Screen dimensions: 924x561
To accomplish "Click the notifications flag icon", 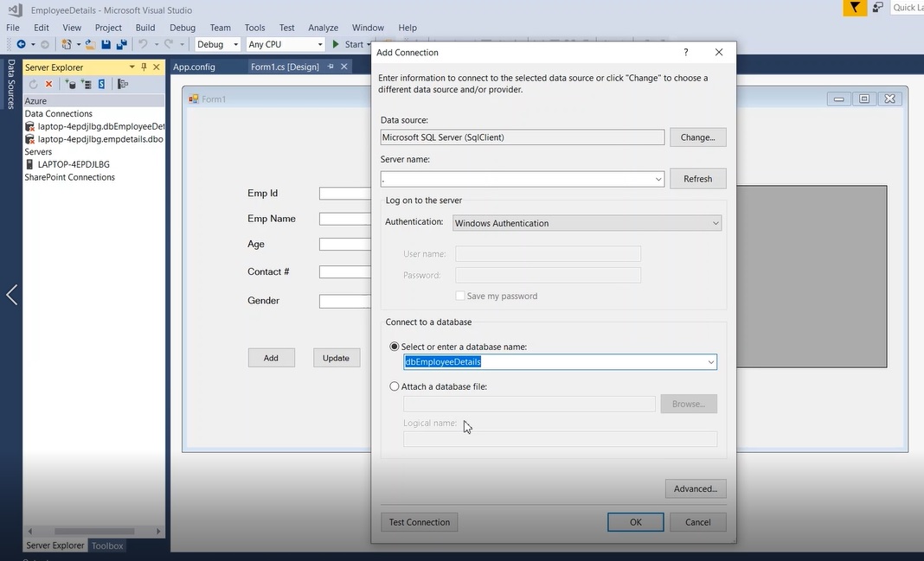I will tap(855, 8).
